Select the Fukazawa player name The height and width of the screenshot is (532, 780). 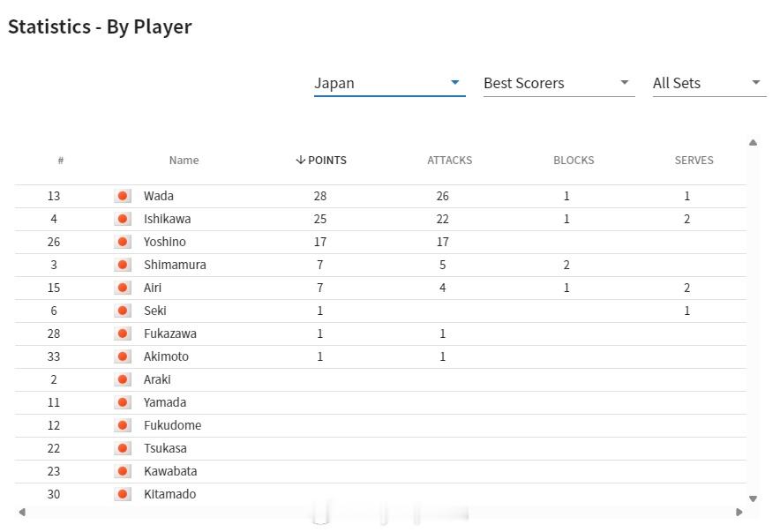170,333
